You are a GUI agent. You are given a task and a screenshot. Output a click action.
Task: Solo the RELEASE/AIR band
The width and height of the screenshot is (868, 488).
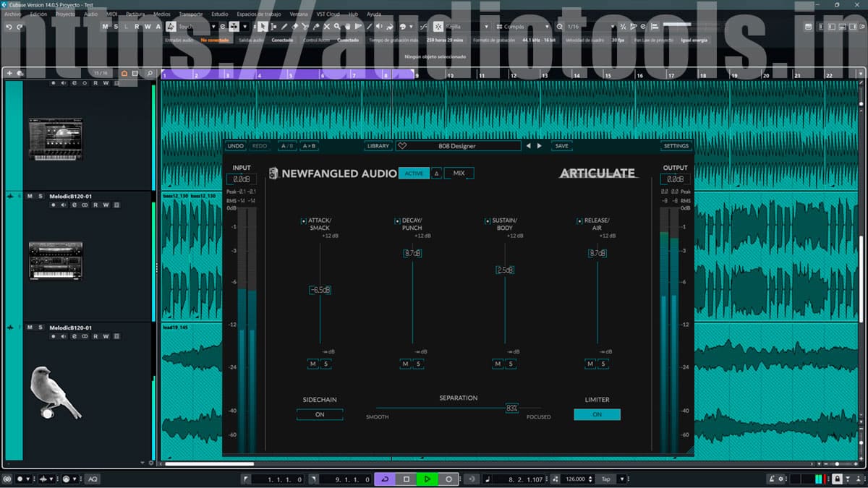coord(603,364)
